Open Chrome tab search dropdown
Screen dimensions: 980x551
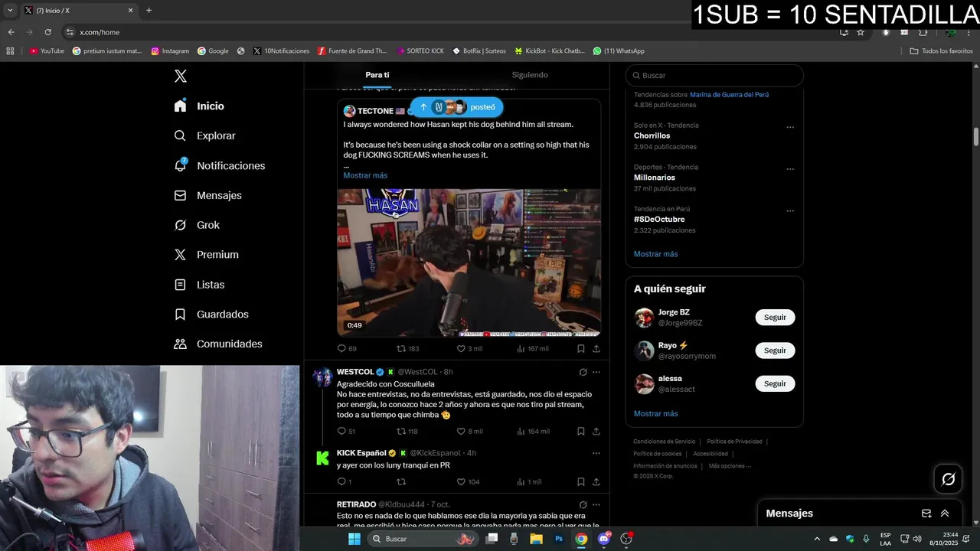[10, 10]
